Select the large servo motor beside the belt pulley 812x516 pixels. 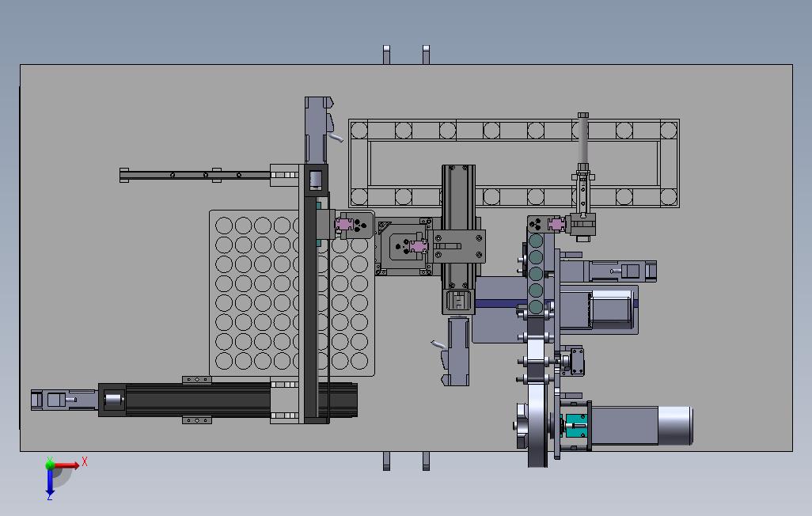pyautogui.click(x=641, y=425)
